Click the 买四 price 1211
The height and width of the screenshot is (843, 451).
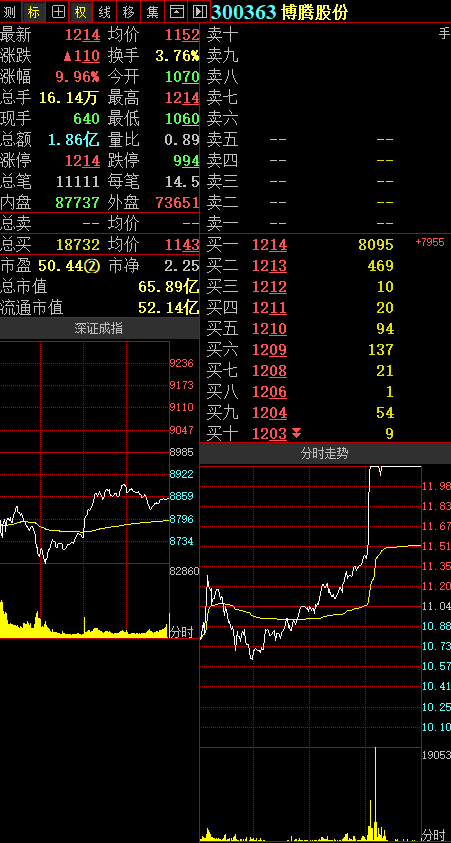click(269, 308)
